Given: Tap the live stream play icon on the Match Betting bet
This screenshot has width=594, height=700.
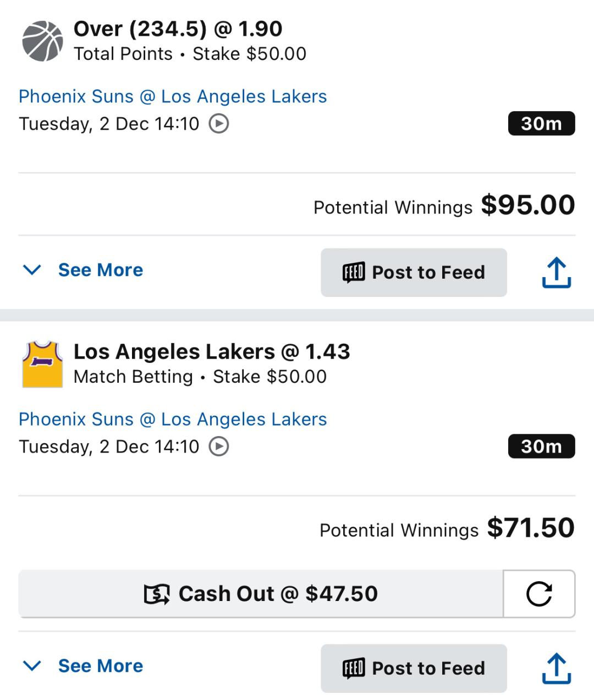Looking at the screenshot, I should (x=219, y=447).
